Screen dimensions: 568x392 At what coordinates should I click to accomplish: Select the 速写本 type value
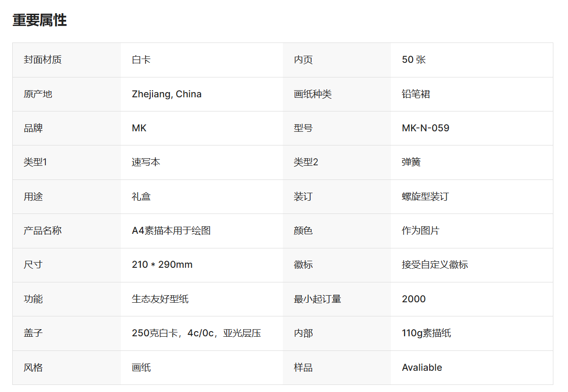pos(146,162)
